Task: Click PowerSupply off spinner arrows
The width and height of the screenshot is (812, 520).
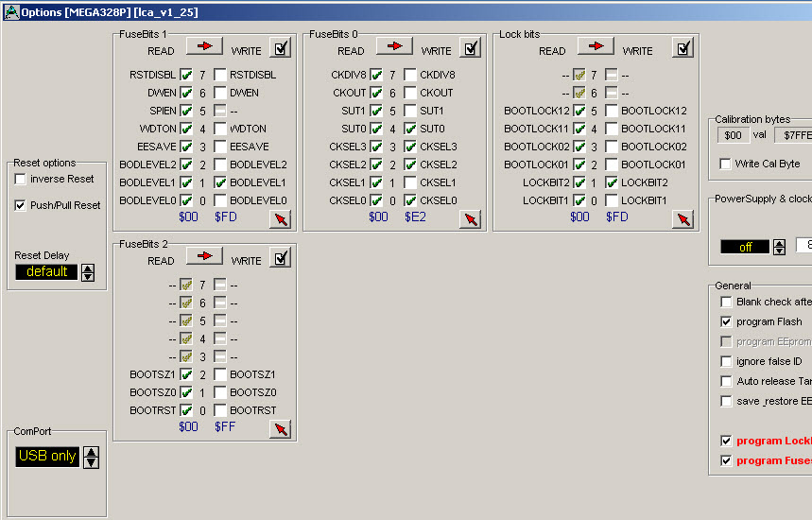Action: [779, 247]
